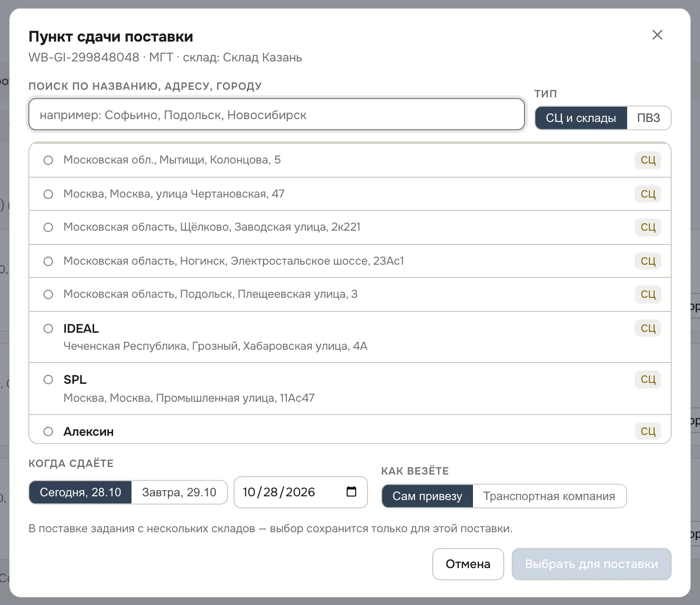Image resolution: width=700 pixels, height=605 pixels.
Task: Choose the Ногинск, Электростальское шоссе radio option
Action: coord(48,261)
